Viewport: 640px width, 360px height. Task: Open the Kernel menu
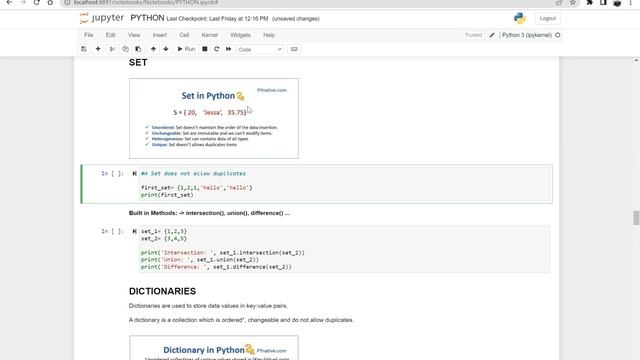coord(209,35)
